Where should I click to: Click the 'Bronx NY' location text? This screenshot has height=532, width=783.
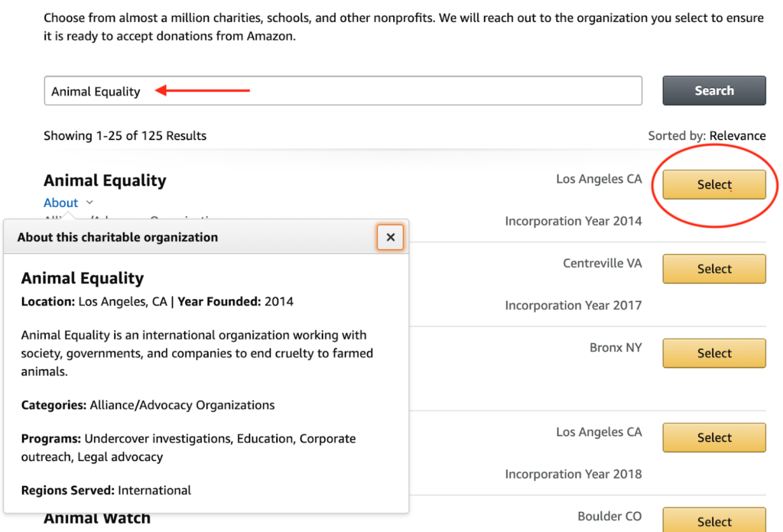(616, 347)
